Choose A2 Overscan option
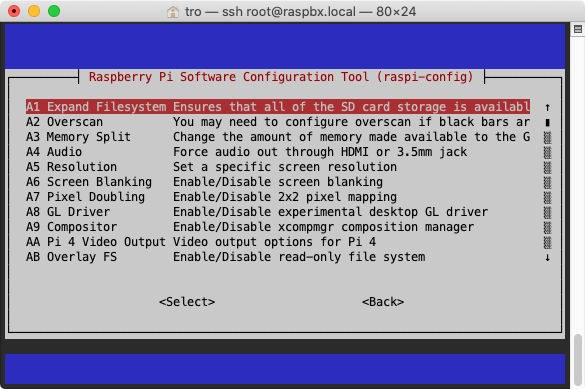The height and width of the screenshot is (389, 585). 278,122
